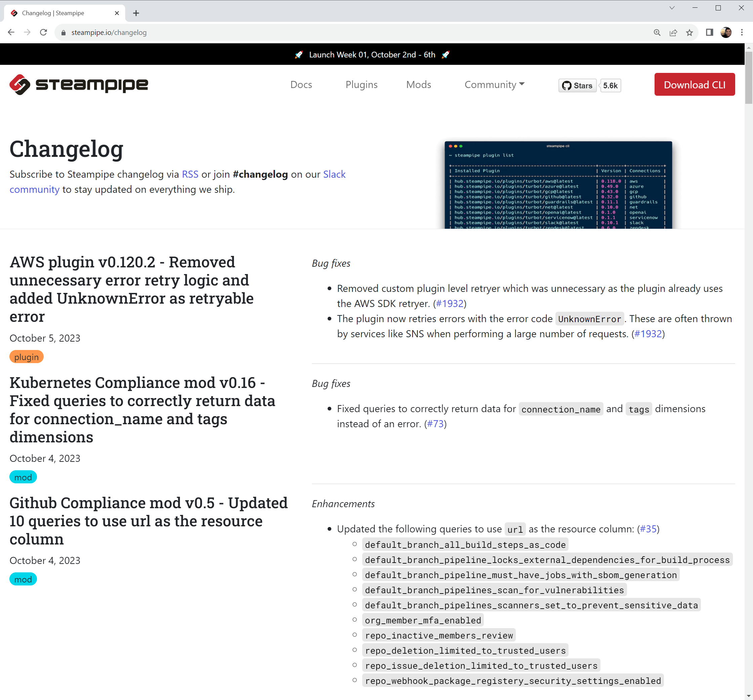Open first #1932 link after AWS SDK retryer
The image size is (753, 700).
pos(450,304)
